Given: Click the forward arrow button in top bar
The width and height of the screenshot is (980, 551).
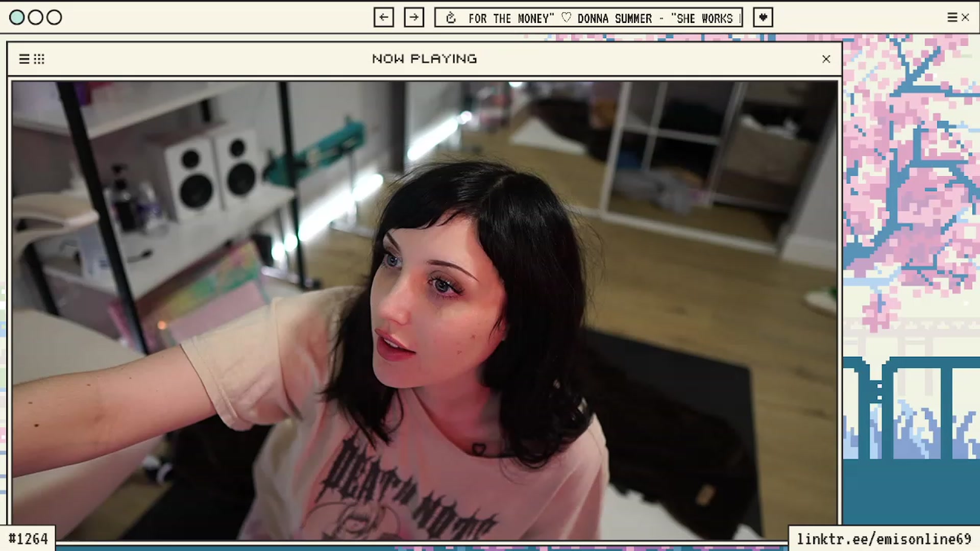Looking at the screenshot, I should [414, 17].
